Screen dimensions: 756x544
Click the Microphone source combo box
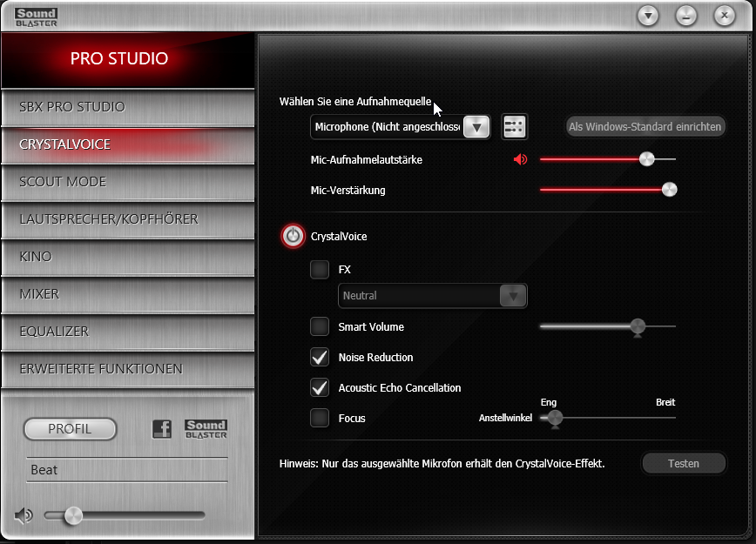pos(400,127)
